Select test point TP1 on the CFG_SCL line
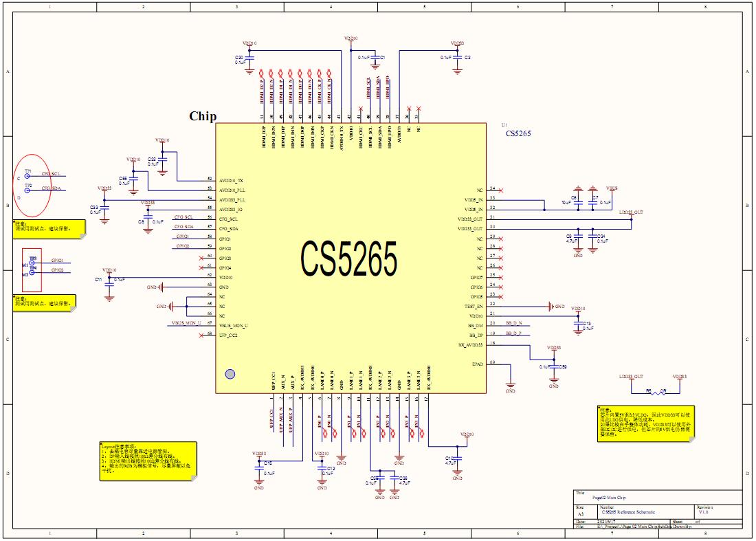The height and width of the screenshot is (541, 756). click(28, 175)
